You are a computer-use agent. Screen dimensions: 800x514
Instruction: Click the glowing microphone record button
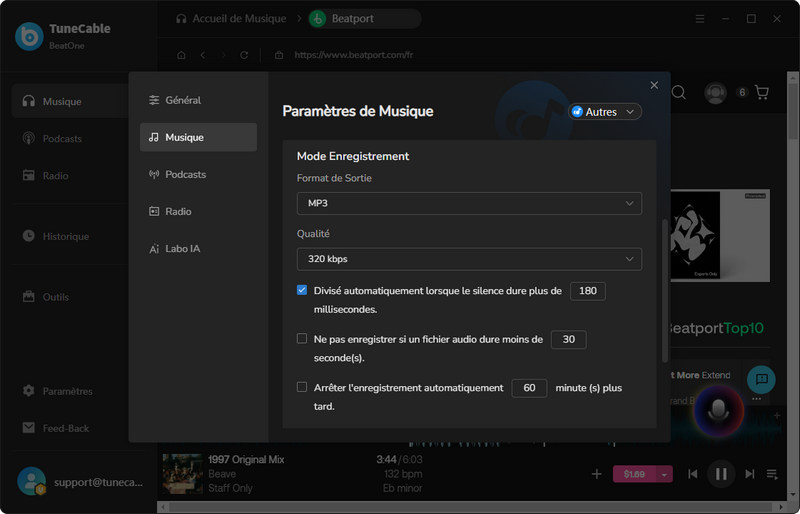(718, 411)
